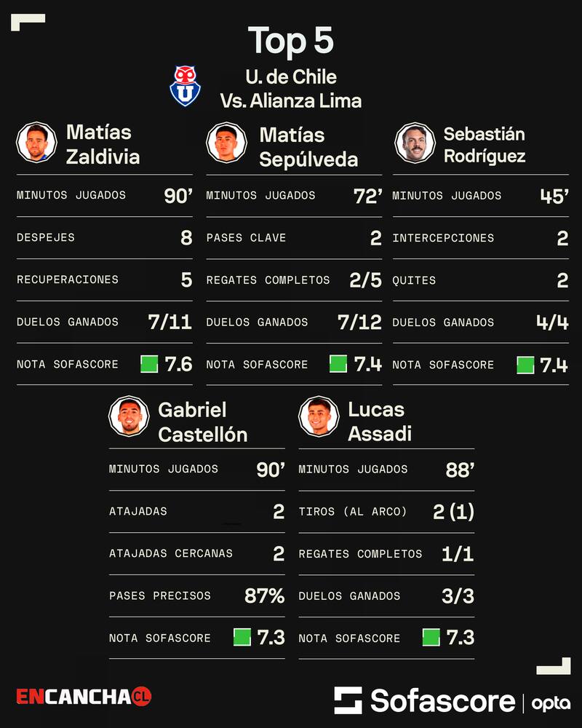Viewport: 582px width, 728px height.
Task: Click Castellón's Pases Precisos 87% value
Action: (x=264, y=596)
